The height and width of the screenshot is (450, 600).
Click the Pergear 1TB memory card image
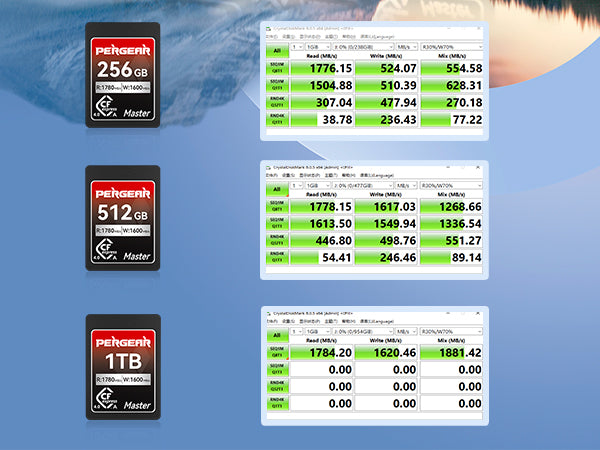(x=123, y=363)
